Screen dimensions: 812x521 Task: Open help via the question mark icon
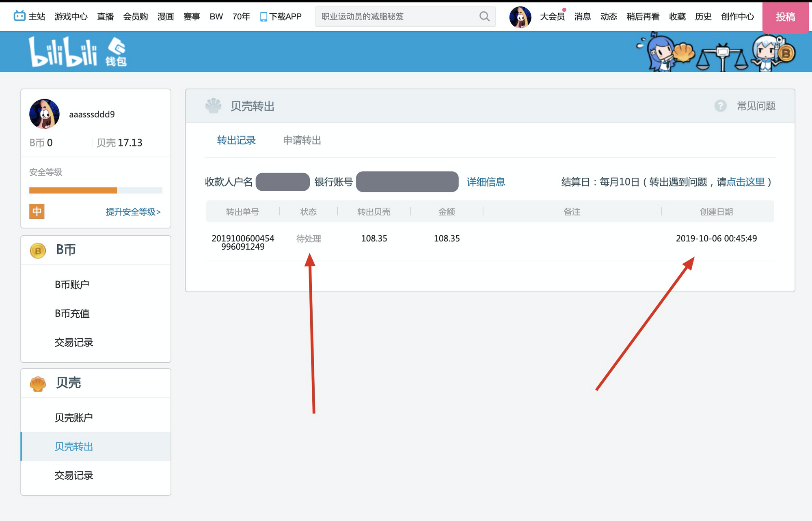click(x=721, y=106)
